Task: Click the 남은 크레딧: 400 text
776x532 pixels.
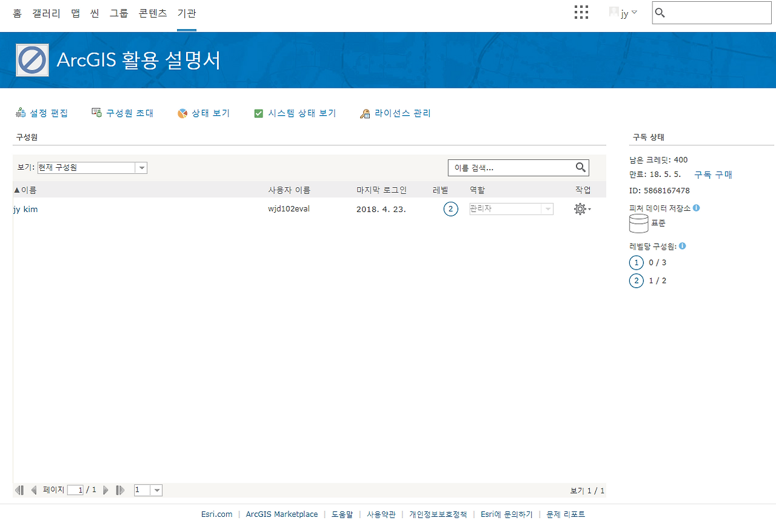Action: (x=659, y=161)
